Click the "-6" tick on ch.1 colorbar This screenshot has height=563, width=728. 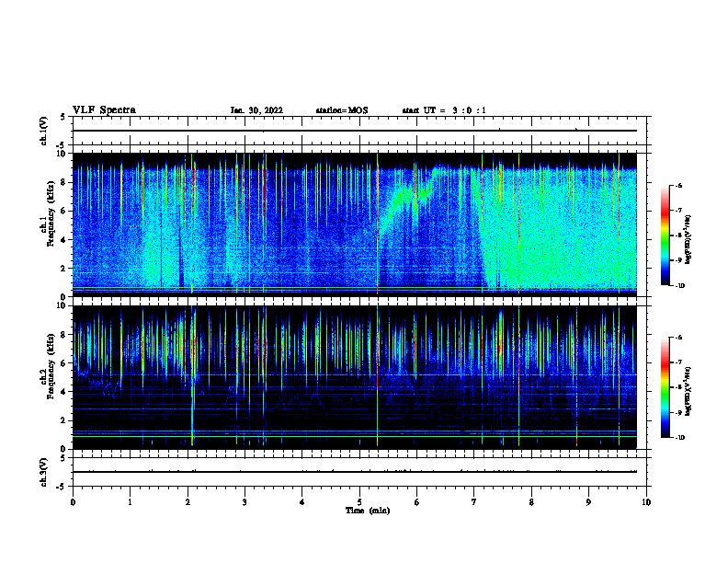[678, 185]
